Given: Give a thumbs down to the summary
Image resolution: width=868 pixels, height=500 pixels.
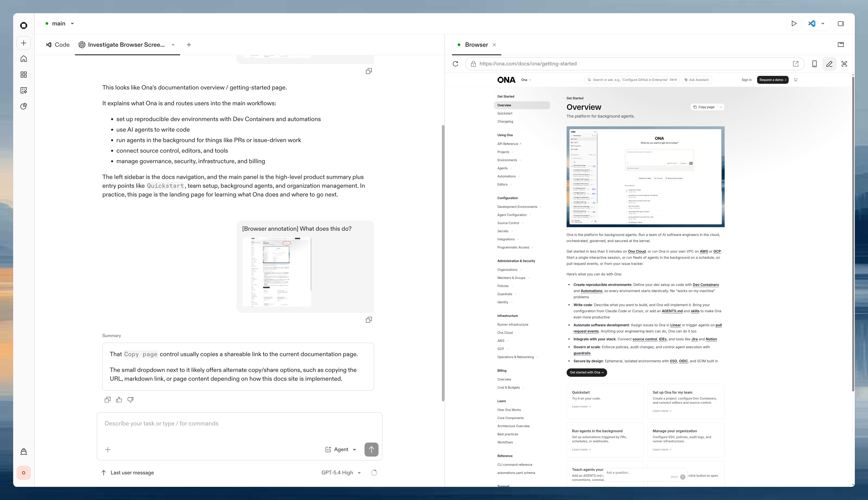Looking at the screenshot, I should pos(130,400).
